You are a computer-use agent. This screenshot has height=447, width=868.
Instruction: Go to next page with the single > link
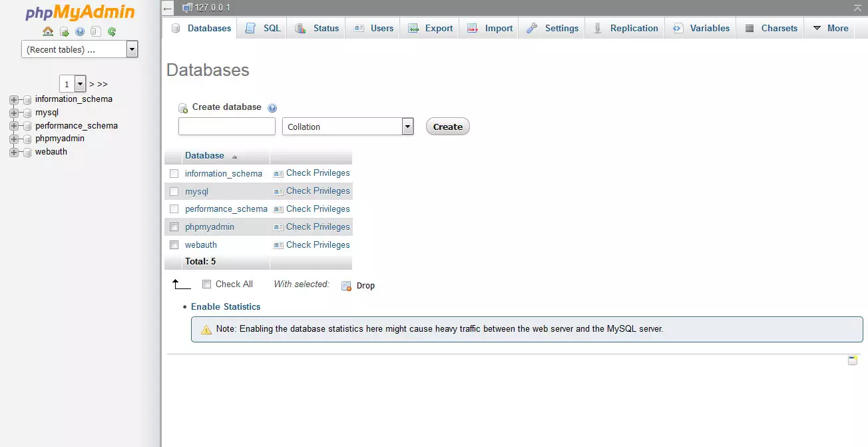click(x=91, y=85)
